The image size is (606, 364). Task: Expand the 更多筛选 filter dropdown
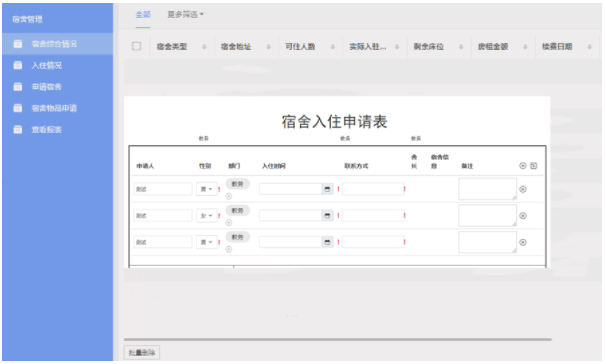185,15
